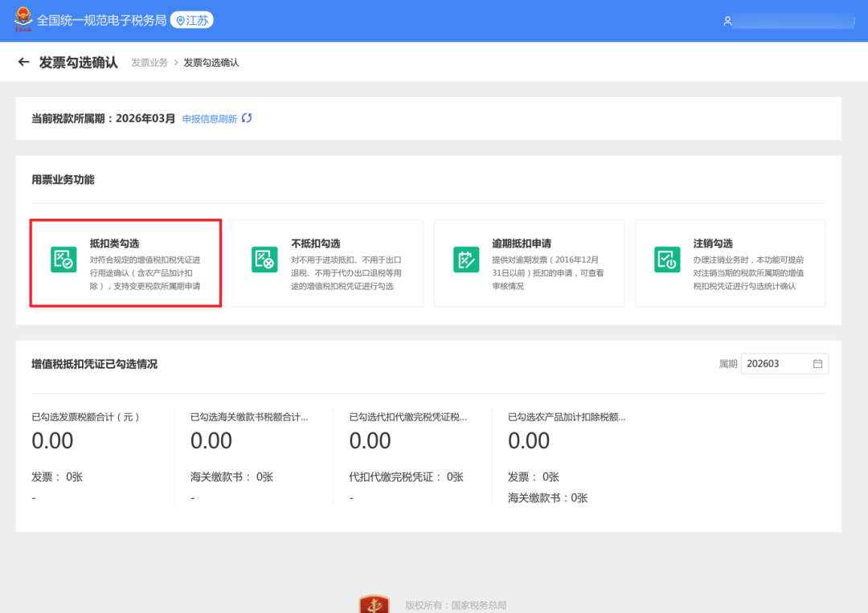Click the refresh icon after 申报信息刷新
Image resolution: width=868 pixels, height=613 pixels.
pos(247,118)
